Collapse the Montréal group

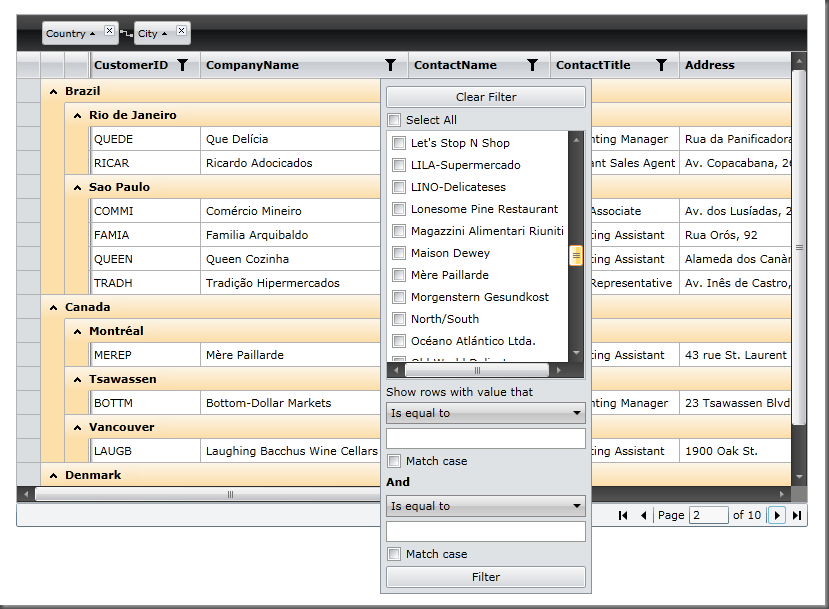[x=78, y=331]
